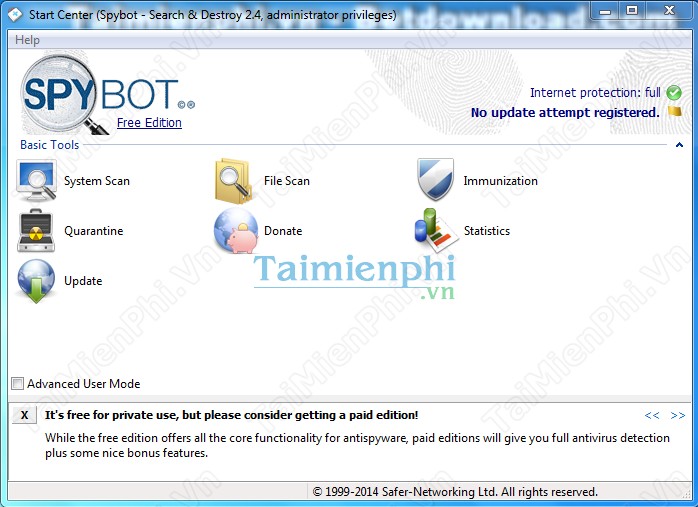The height and width of the screenshot is (507, 698).
Task: Close the Start Center window
Action: [x=669, y=11]
